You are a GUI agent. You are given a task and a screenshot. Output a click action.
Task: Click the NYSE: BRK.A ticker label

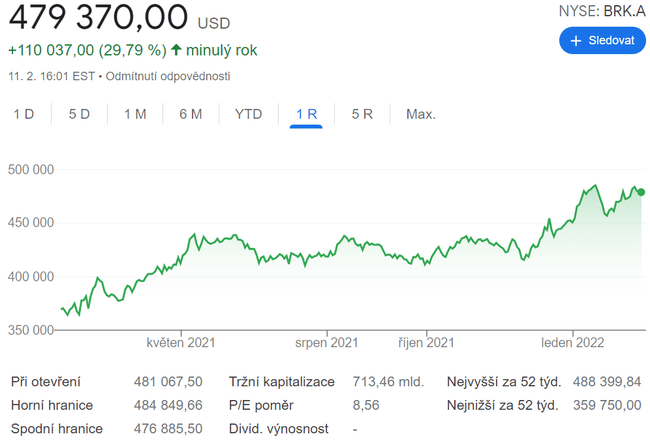[x=601, y=11]
